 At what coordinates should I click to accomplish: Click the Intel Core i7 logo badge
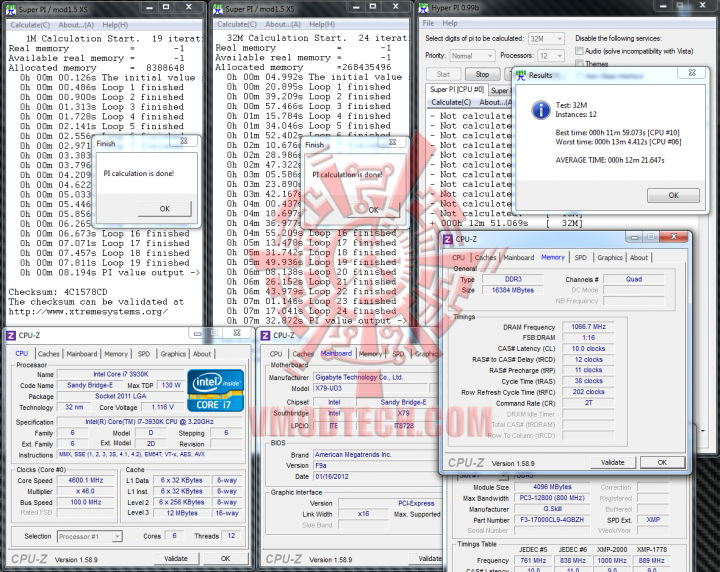[216, 391]
